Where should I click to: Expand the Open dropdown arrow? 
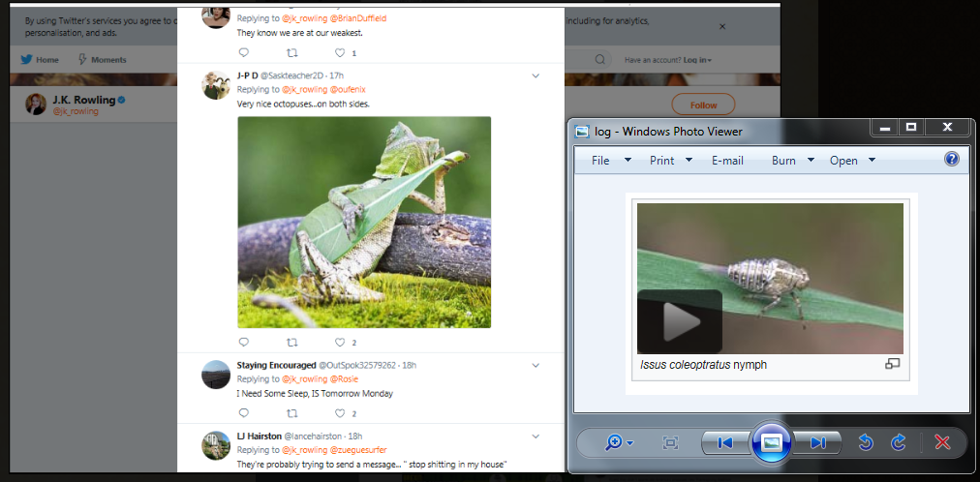pyautogui.click(x=872, y=160)
